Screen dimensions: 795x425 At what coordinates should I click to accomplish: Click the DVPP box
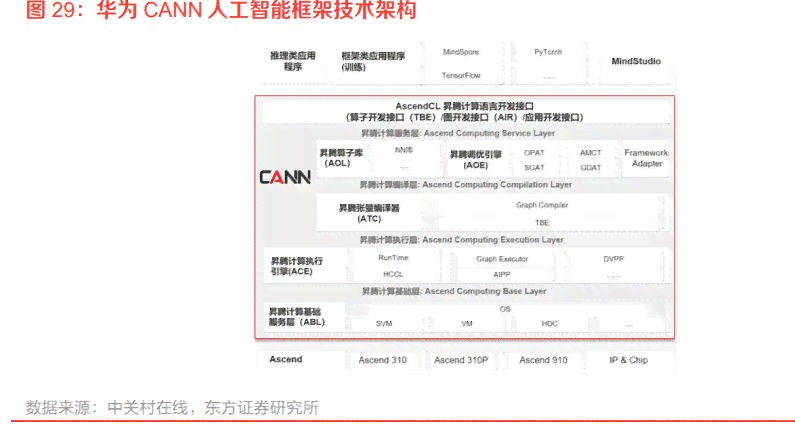[x=613, y=259]
